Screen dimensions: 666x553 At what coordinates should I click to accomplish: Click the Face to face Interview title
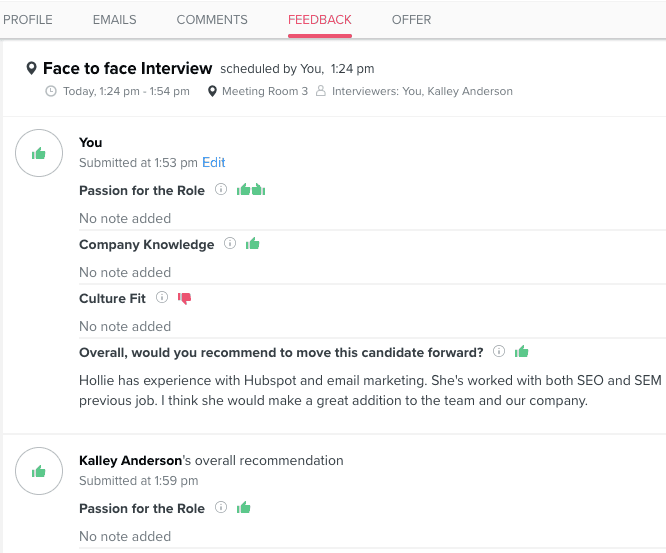point(127,68)
